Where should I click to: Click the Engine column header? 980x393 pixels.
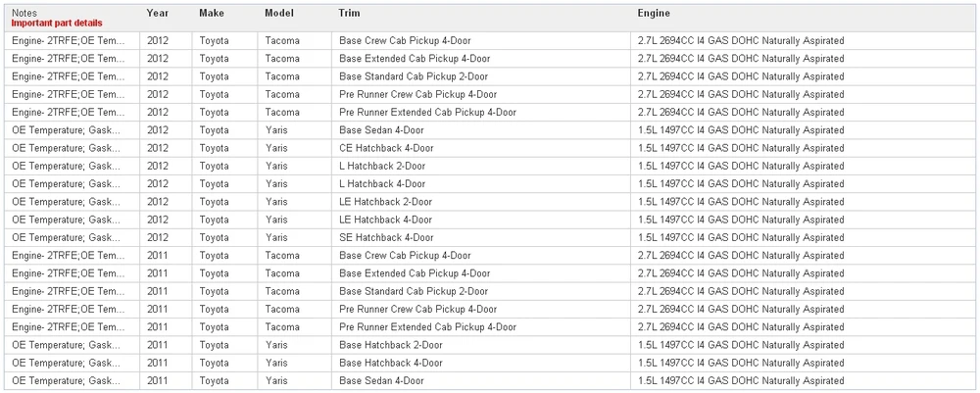pos(654,13)
